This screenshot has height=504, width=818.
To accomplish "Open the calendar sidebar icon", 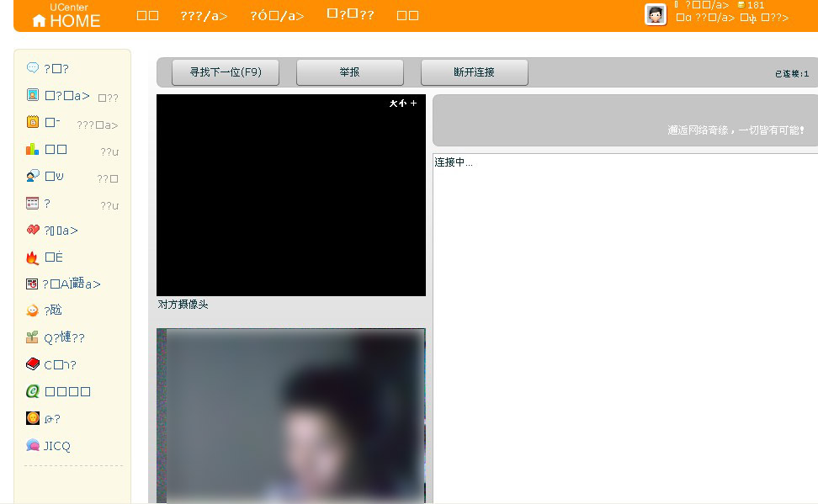I will (x=32, y=203).
